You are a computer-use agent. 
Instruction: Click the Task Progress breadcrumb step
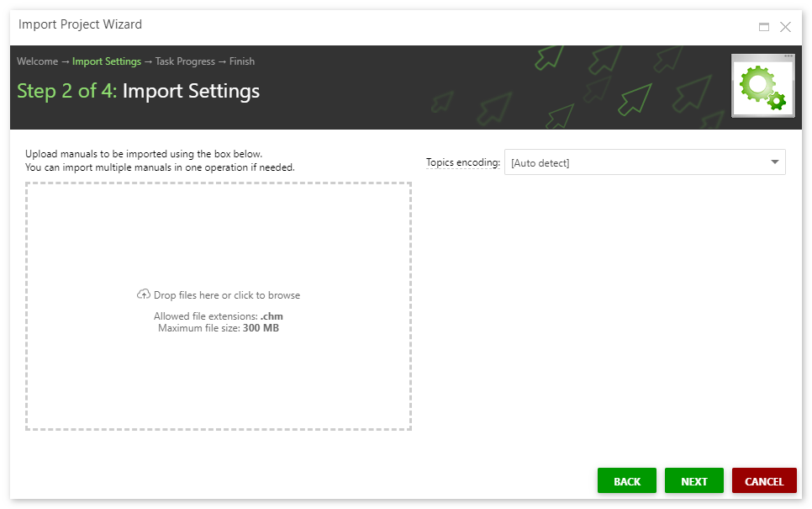[x=185, y=61]
